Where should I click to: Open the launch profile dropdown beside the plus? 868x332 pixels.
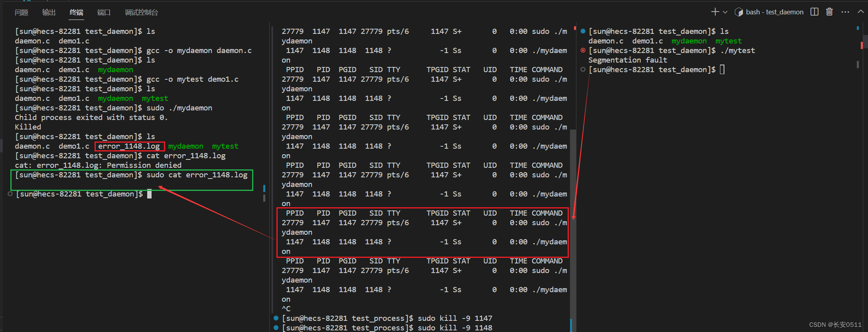coord(725,12)
